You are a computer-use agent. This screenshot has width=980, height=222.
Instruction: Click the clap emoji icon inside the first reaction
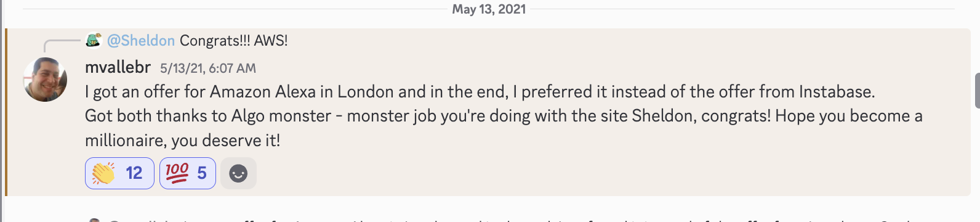(103, 173)
